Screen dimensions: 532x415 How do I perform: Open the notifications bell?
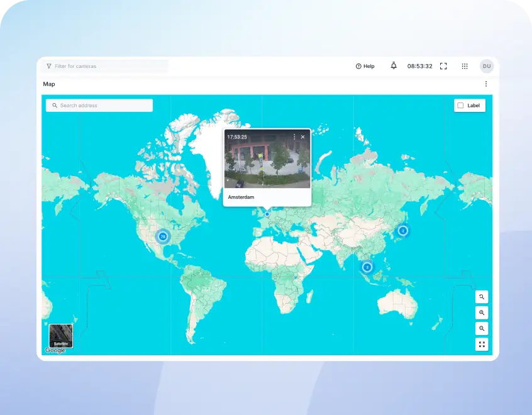[394, 66]
